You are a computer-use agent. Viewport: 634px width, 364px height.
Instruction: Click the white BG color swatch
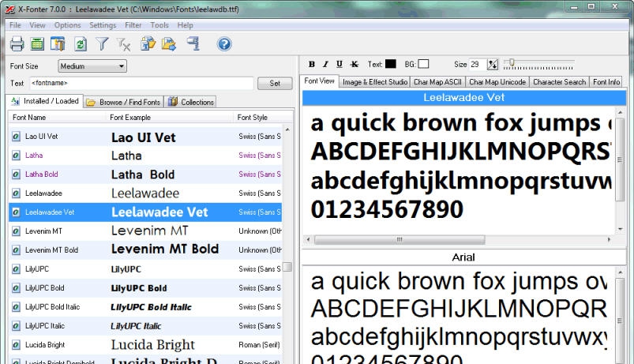point(424,64)
